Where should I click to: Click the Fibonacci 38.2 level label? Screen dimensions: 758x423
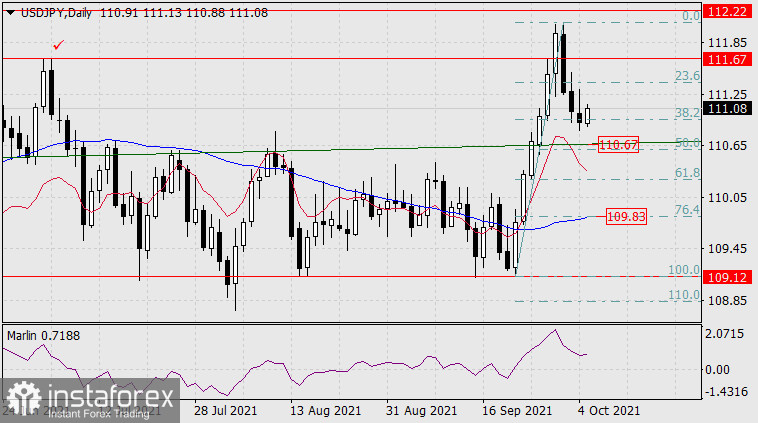coord(686,114)
